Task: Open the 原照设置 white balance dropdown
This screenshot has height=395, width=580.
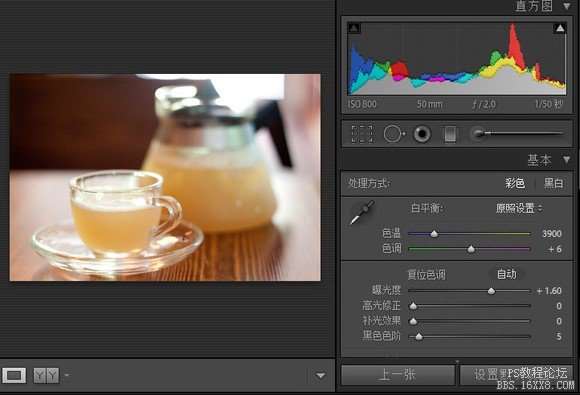Action: [519, 208]
